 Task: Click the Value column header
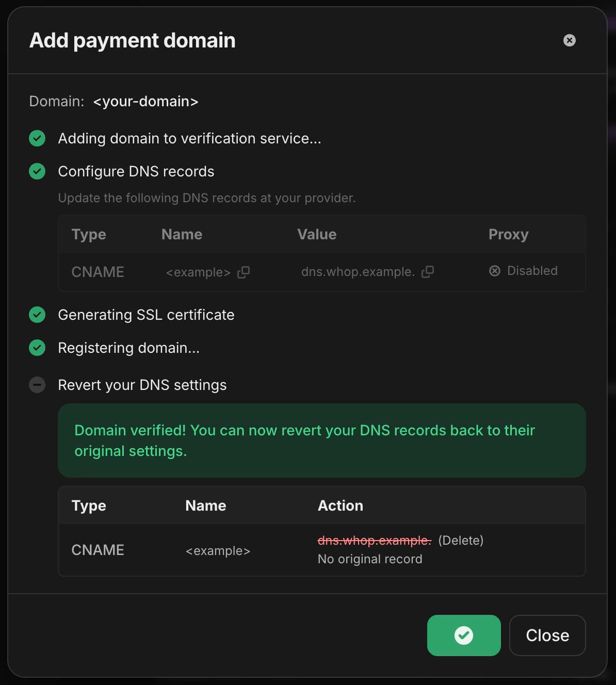(x=317, y=234)
